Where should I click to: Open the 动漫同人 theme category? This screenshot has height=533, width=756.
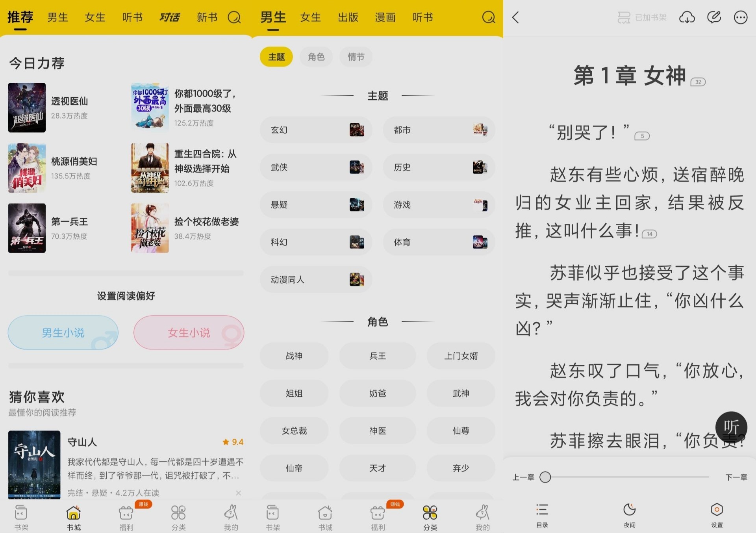click(316, 279)
